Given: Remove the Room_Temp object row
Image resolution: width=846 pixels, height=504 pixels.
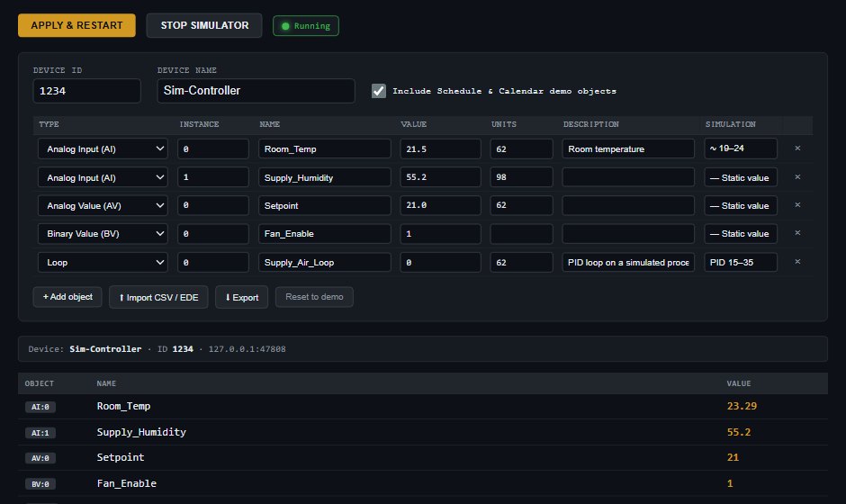Looking at the screenshot, I should 797,148.
